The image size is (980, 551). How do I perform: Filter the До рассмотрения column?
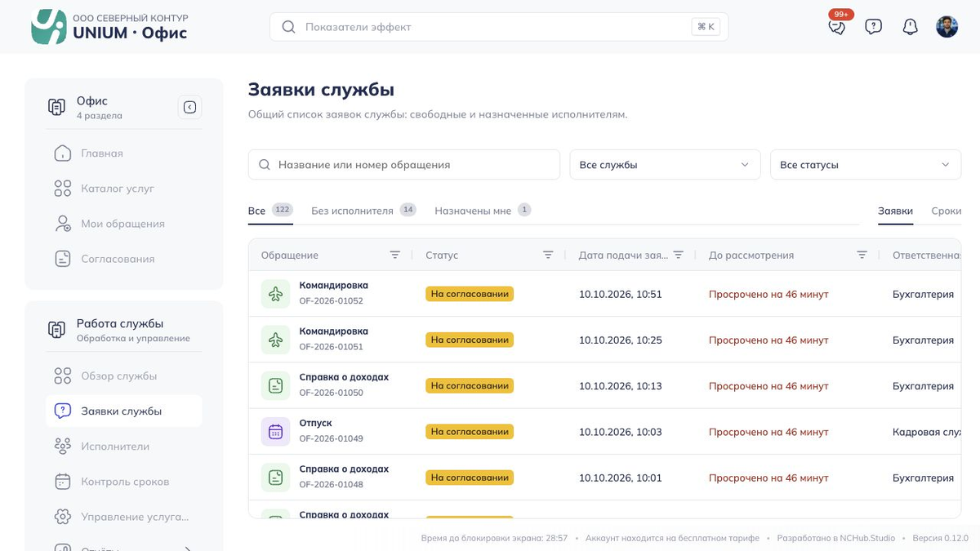coord(862,255)
